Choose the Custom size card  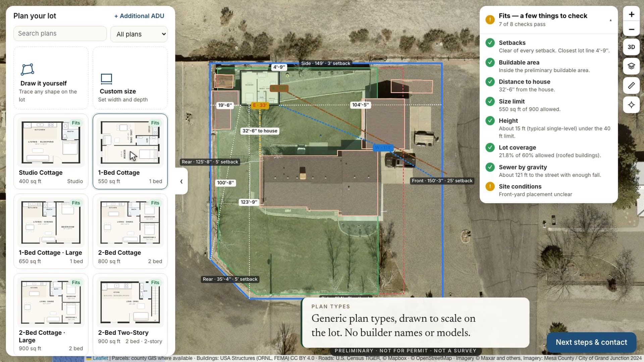(130, 78)
